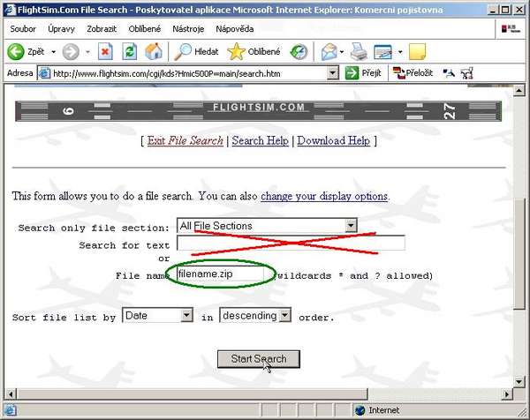Screen dimensions: 530x420
Task: Click the Forward arrow icon
Action: (x=71, y=52)
